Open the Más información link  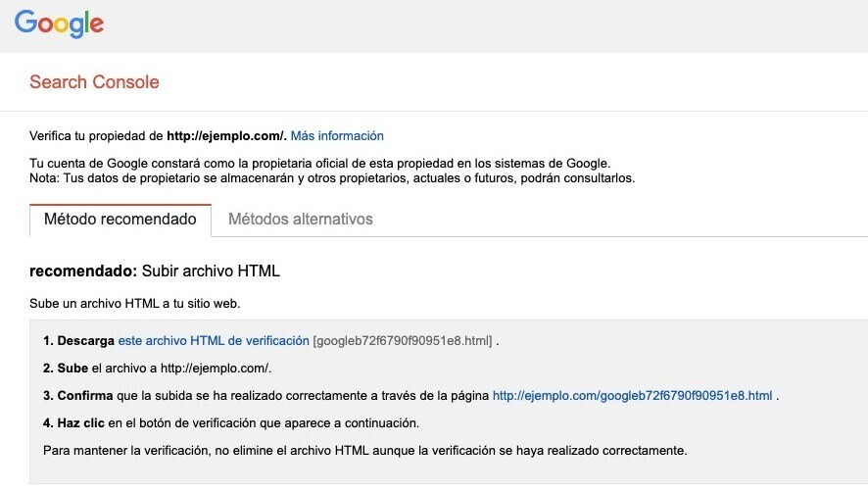337,135
